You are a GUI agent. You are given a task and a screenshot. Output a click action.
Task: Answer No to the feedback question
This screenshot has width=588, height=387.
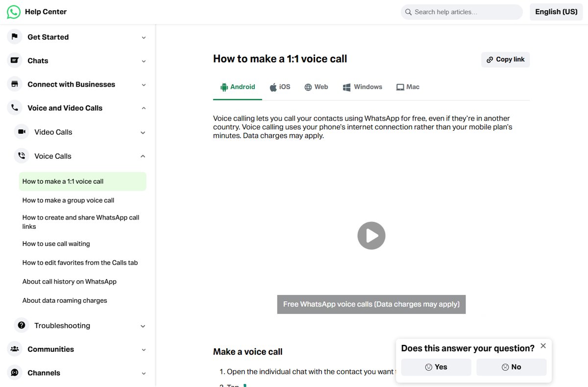point(511,367)
